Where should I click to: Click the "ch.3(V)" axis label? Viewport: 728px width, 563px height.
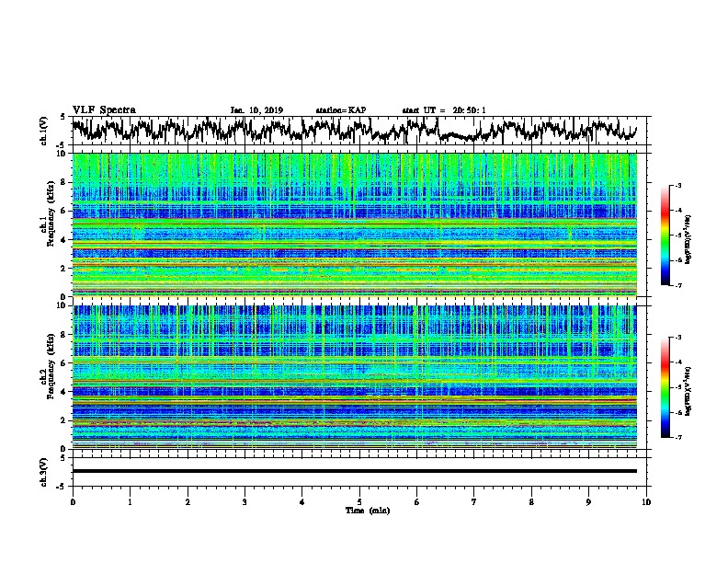tap(43, 472)
